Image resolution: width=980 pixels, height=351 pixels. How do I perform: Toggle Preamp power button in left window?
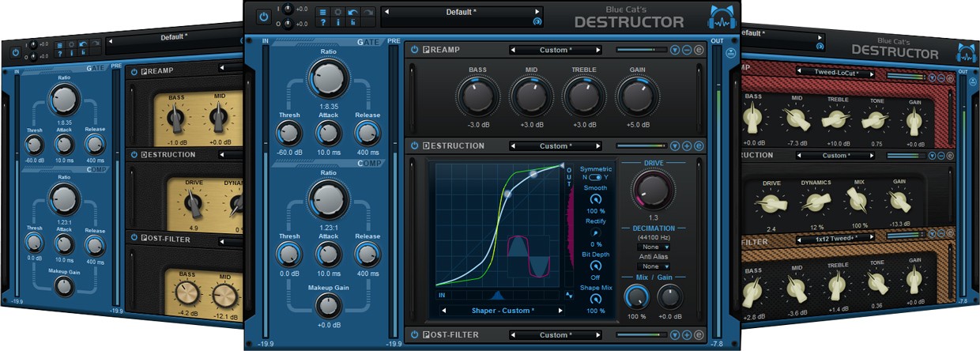134,71
